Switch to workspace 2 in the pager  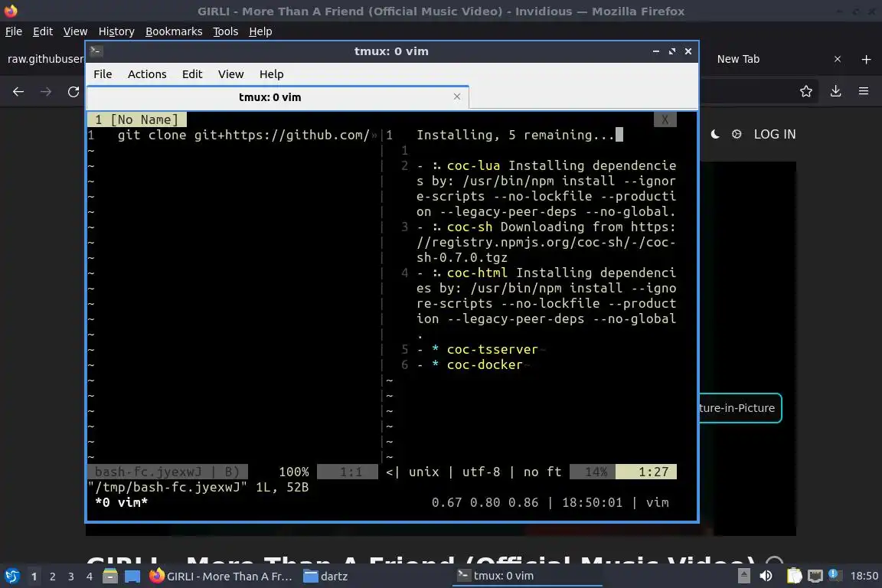[x=52, y=577]
